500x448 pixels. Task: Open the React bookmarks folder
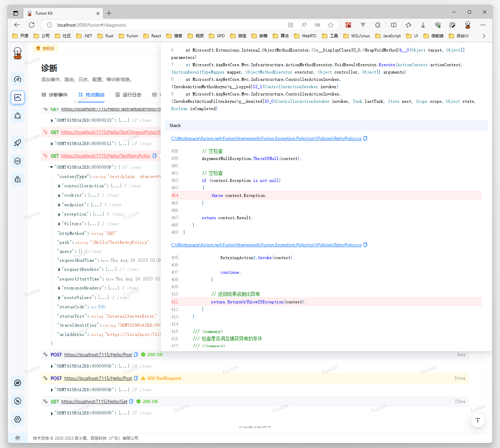(x=152, y=36)
